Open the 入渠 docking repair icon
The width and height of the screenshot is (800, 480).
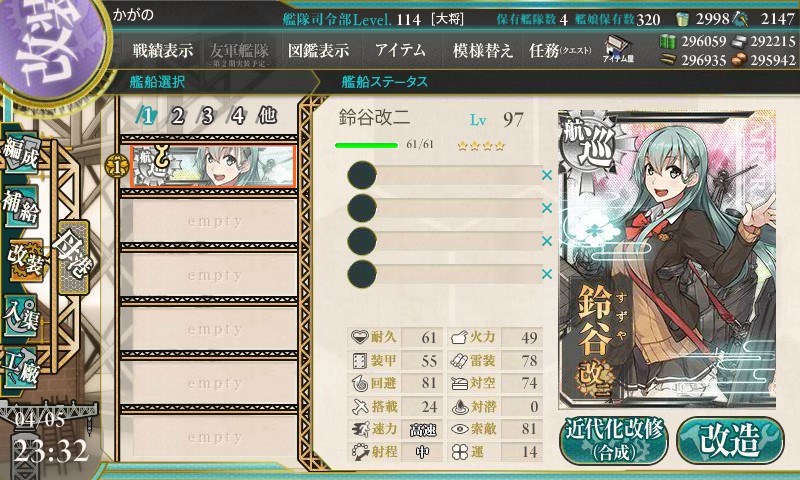[x=21, y=315]
